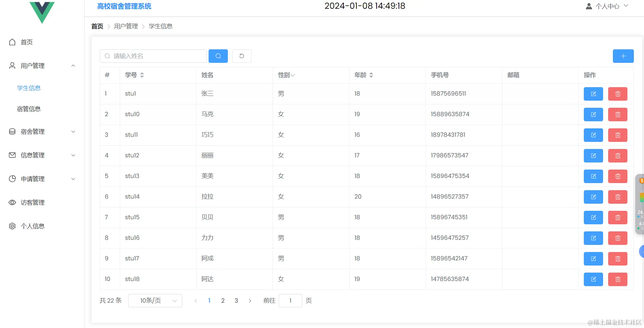Viewport: 644px width, 328px height.
Task: Click the 邮箱 column header
Action: [x=513, y=75]
